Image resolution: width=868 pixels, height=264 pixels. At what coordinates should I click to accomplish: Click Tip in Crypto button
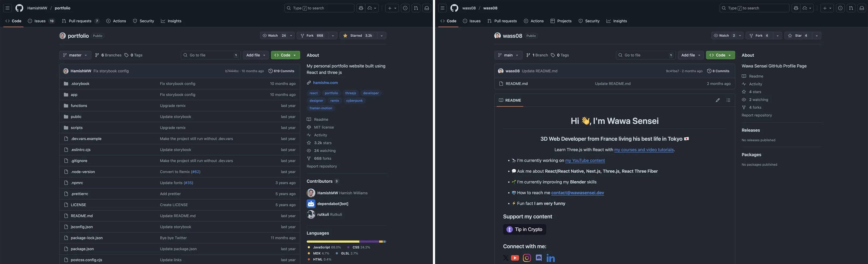point(525,230)
